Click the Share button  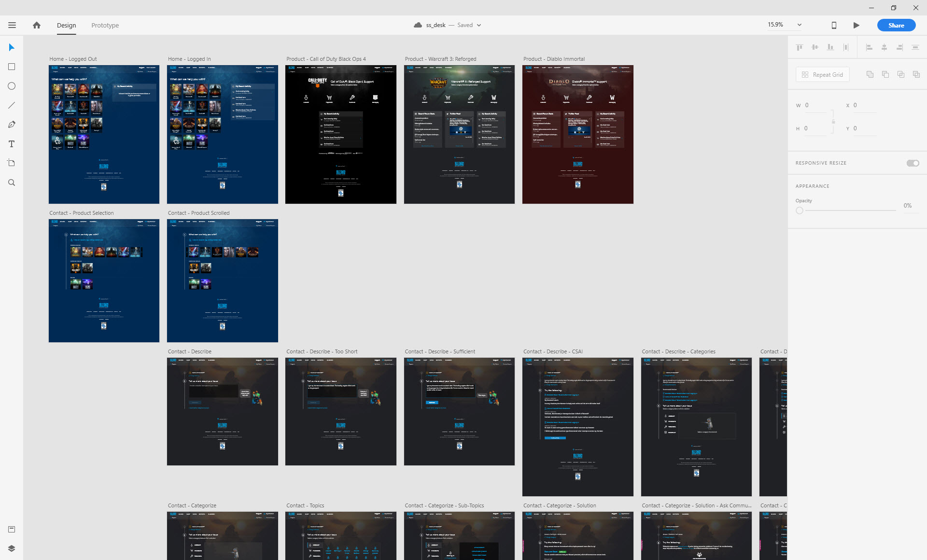click(x=896, y=25)
